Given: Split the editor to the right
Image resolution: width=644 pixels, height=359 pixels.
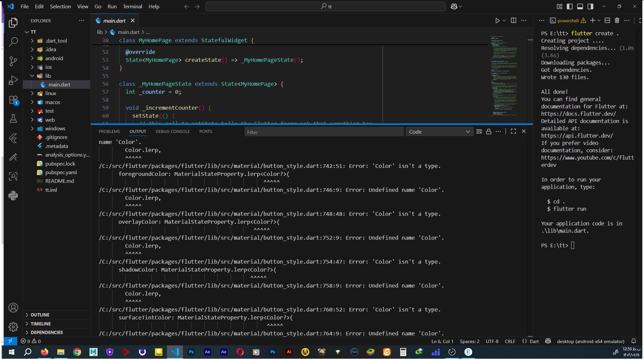Looking at the screenshot, I should (514, 21).
